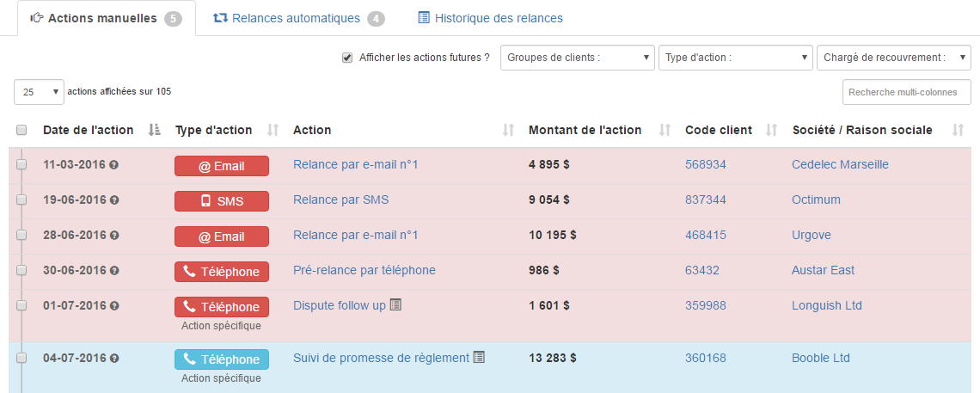Click the blue Téléphone badge for 04-07-2016
This screenshot has width=980, height=393.
point(222,359)
